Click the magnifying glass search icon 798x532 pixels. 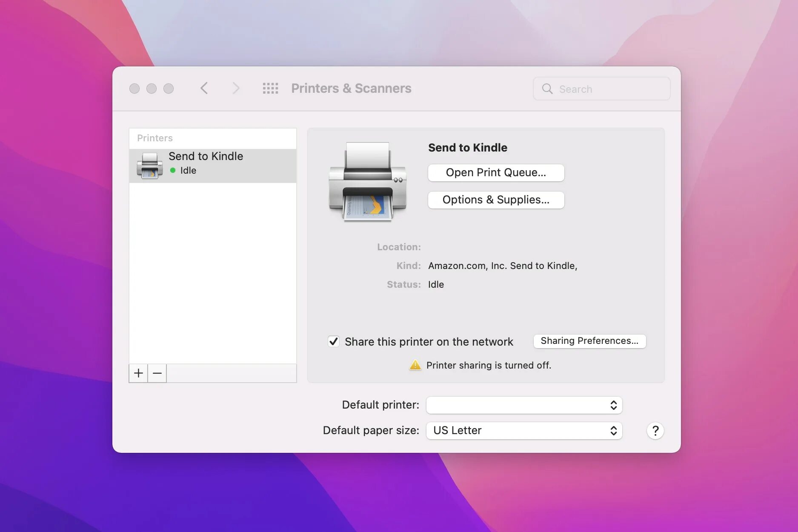tap(547, 89)
